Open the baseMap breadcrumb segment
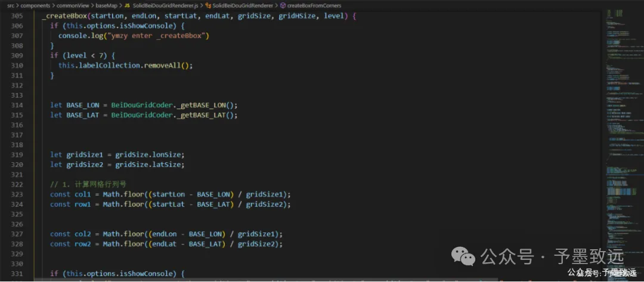 coord(106,6)
